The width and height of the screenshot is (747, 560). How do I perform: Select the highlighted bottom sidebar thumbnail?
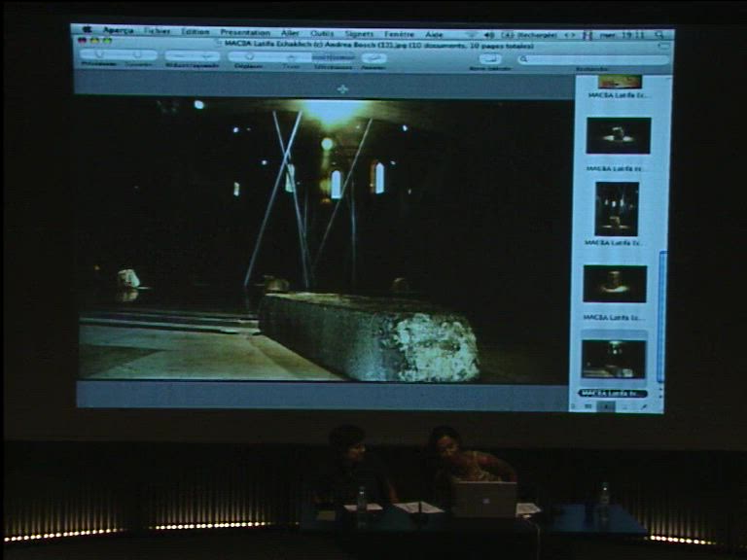tap(614, 358)
